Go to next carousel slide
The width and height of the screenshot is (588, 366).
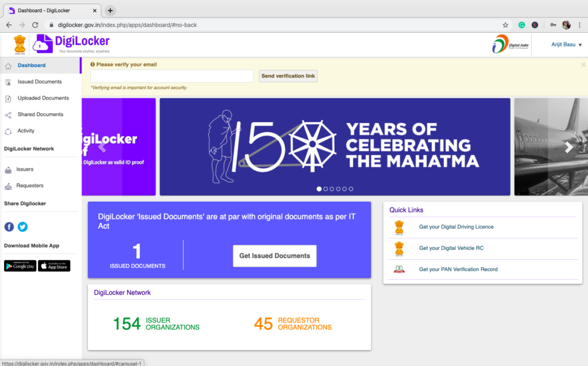click(x=569, y=147)
